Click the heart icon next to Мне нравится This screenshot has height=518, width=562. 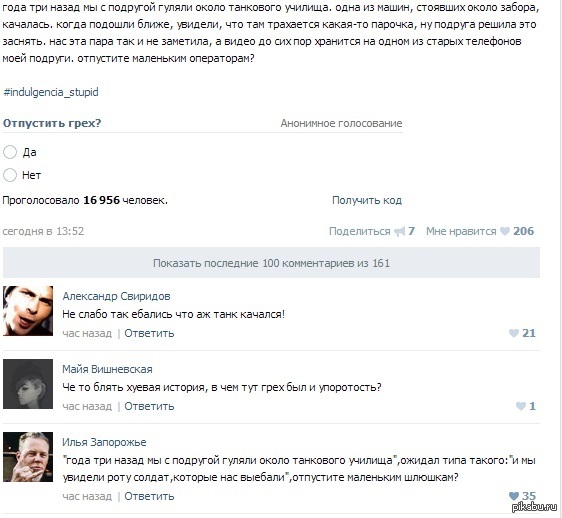(505, 232)
